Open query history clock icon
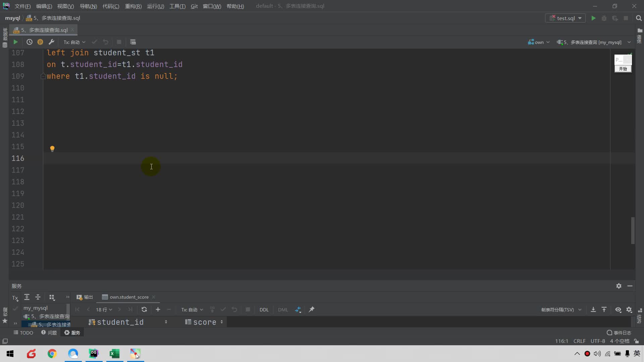Viewport: 644px width, 362px height. pyautogui.click(x=30, y=42)
